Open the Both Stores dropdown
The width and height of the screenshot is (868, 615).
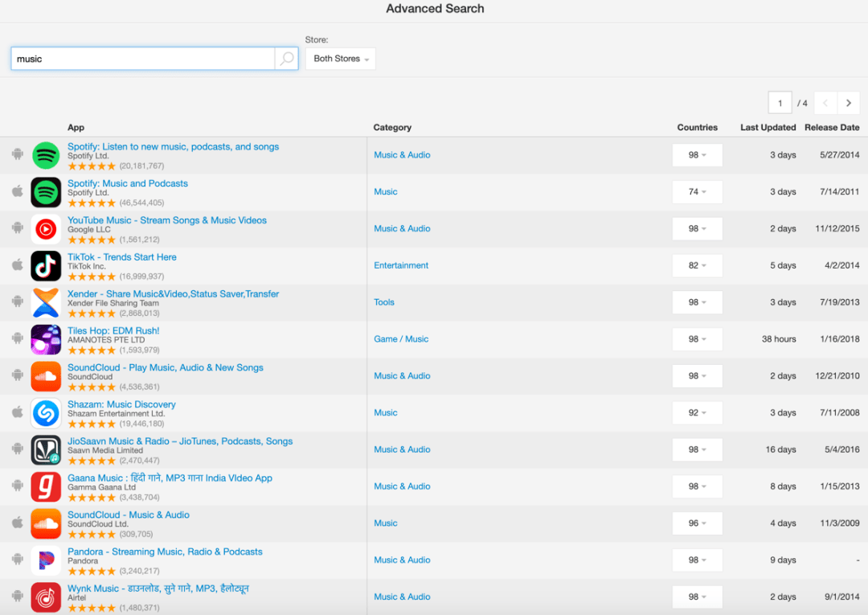(x=341, y=59)
